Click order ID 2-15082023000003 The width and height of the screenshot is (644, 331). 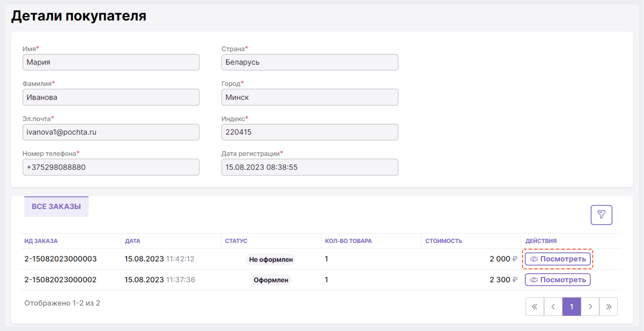61,259
